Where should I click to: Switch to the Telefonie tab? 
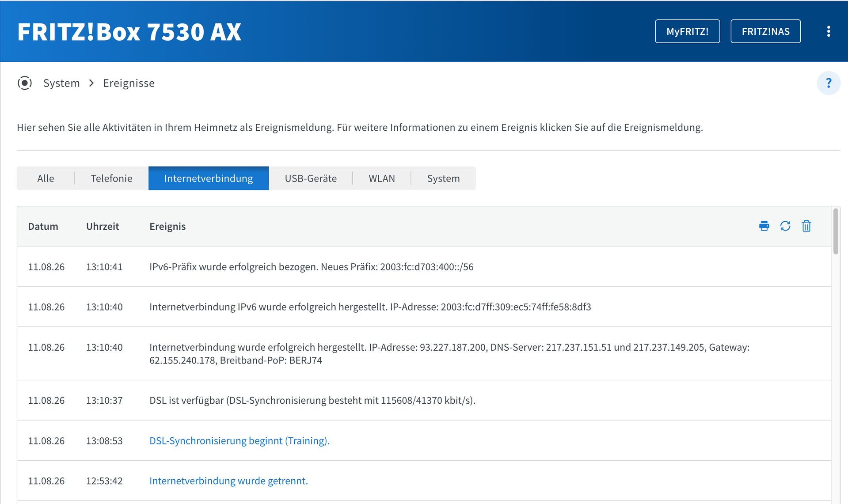[x=111, y=178]
